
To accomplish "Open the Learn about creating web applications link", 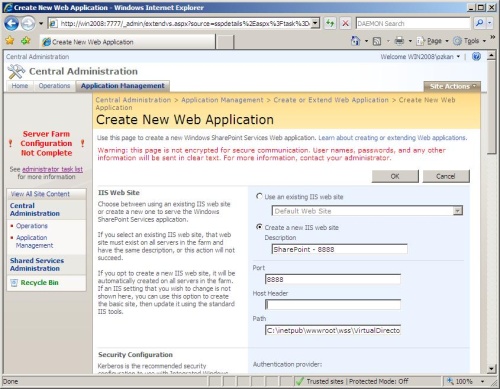I will tap(392, 138).
